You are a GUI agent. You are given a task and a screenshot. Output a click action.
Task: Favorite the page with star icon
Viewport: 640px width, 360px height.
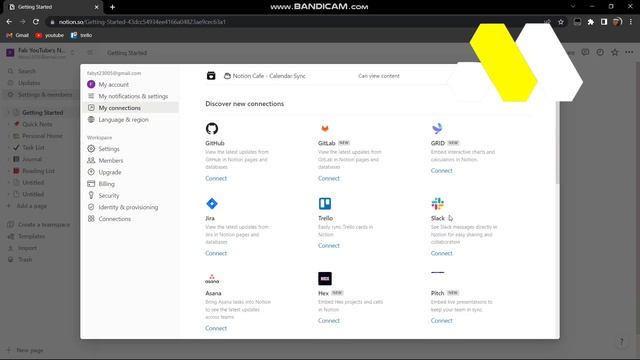click(x=615, y=52)
